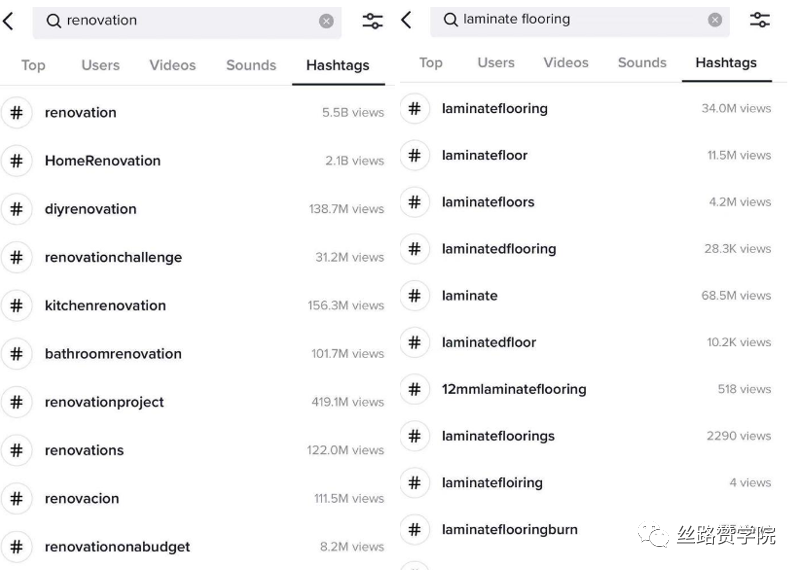Clear the laminate flooring search text
The height and width of the screenshot is (570, 801).
pyautogui.click(x=714, y=20)
